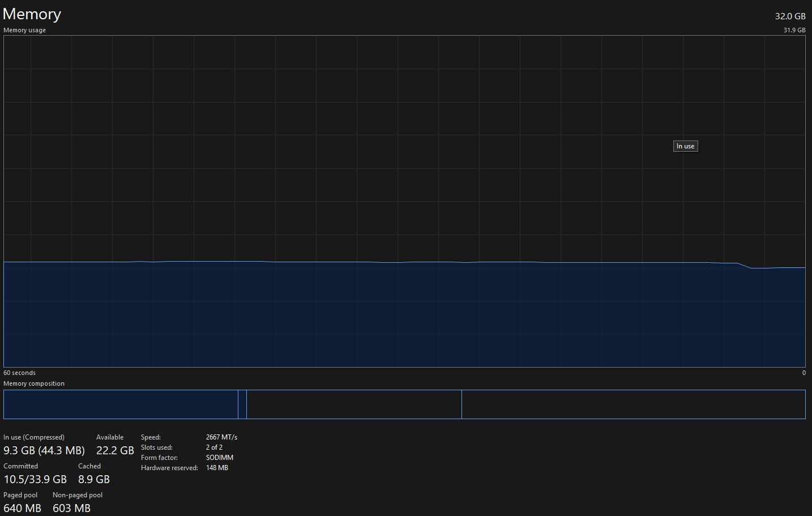Click the 8.9 GB Cached value
The width and height of the screenshot is (812, 516).
tap(94, 479)
